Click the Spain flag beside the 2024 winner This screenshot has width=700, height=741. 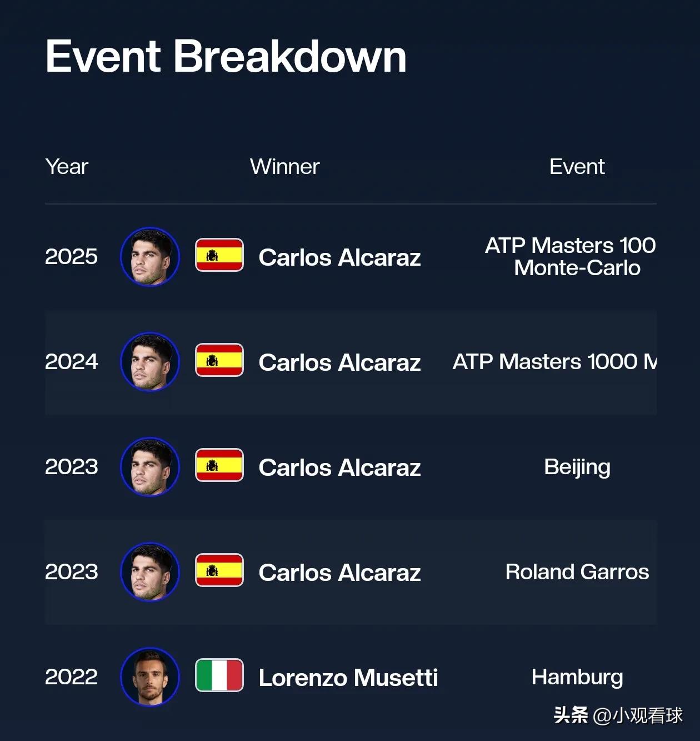[x=219, y=360]
